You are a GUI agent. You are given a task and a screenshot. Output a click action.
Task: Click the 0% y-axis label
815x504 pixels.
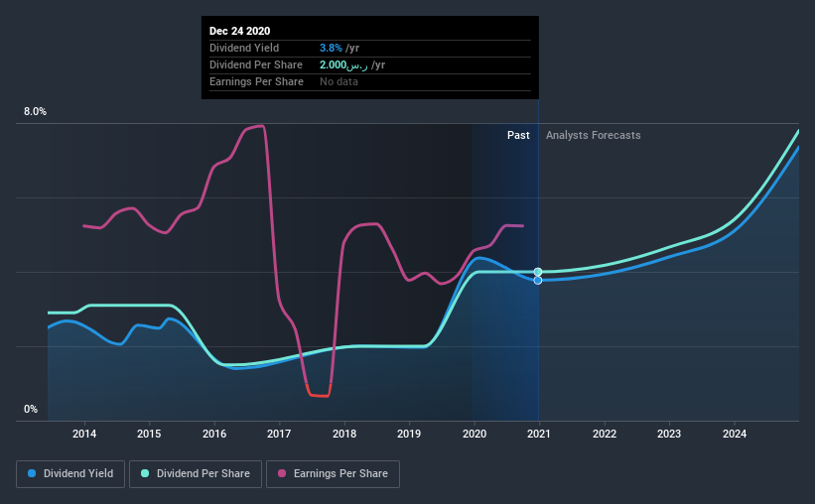31,410
